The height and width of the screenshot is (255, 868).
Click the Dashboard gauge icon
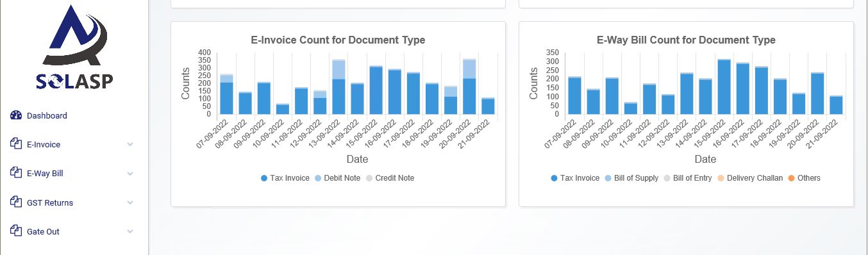(17, 115)
